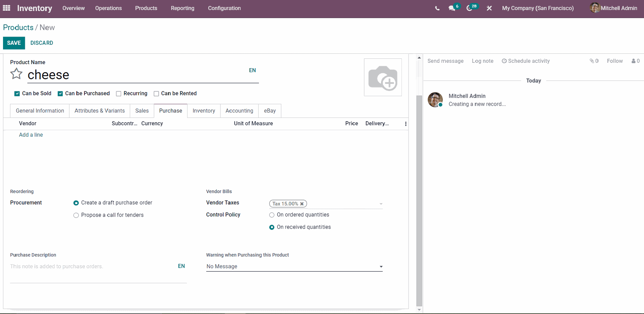Viewport: 644px width, 314px height.
Task: Click Mitchell Admin avatar in chatter message
Action: (x=435, y=100)
